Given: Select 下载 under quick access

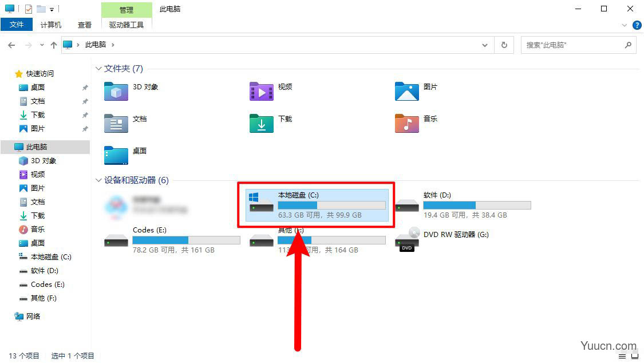Looking at the screenshot, I should 38,115.
